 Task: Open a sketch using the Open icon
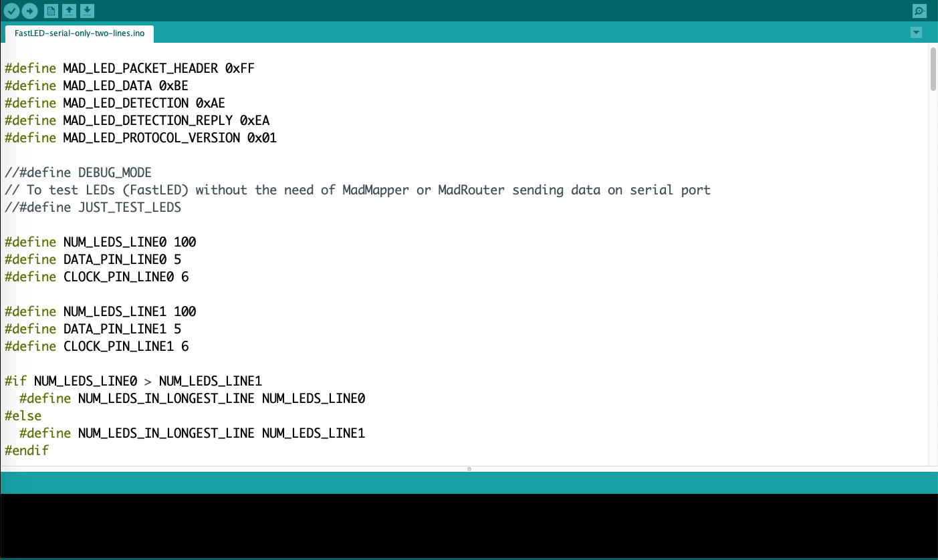69,11
